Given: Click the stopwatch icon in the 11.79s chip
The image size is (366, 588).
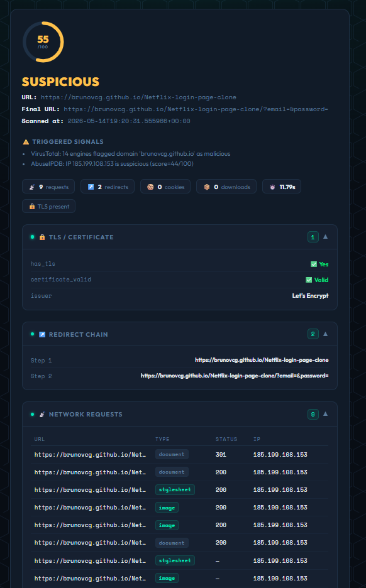Looking at the screenshot, I should click(x=272, y=187).
